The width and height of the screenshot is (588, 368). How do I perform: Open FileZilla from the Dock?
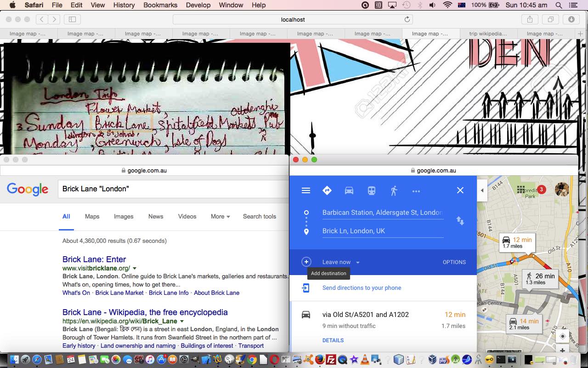[331, 359]
